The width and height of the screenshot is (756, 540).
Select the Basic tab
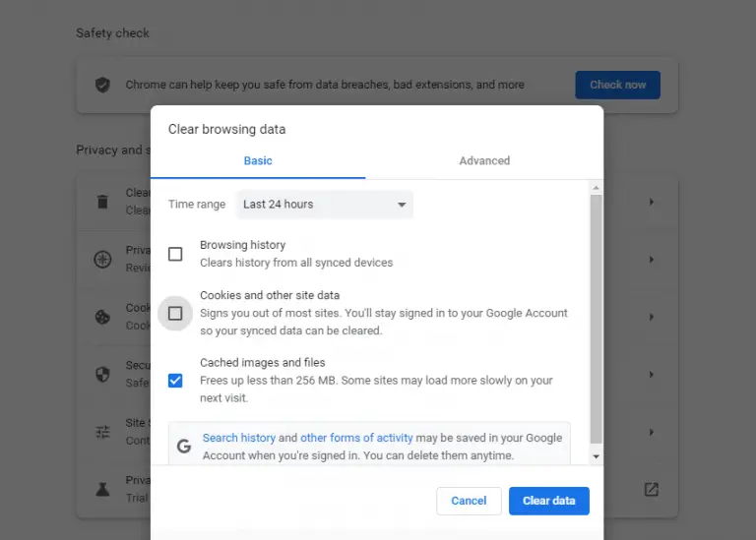(x=258, y=160)
